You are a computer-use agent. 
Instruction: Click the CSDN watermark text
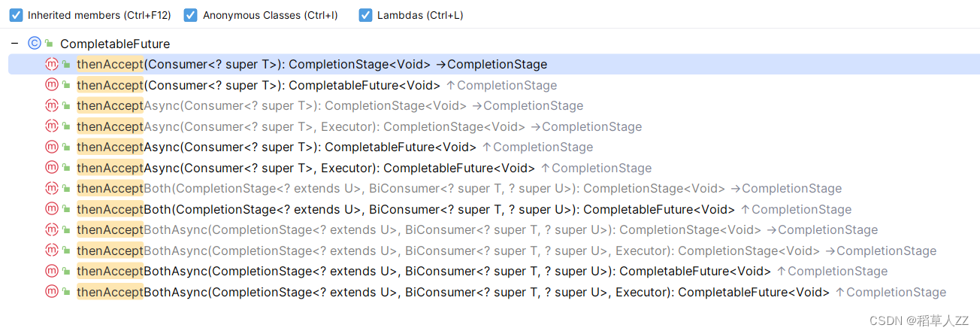pyautogui.click(x=919, y=320)
